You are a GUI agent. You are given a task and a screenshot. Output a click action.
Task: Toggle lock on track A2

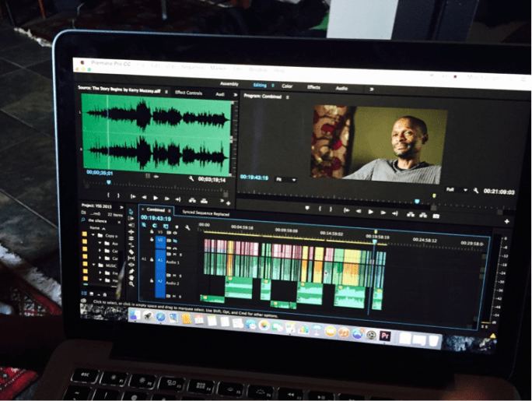tap(152, 282)
